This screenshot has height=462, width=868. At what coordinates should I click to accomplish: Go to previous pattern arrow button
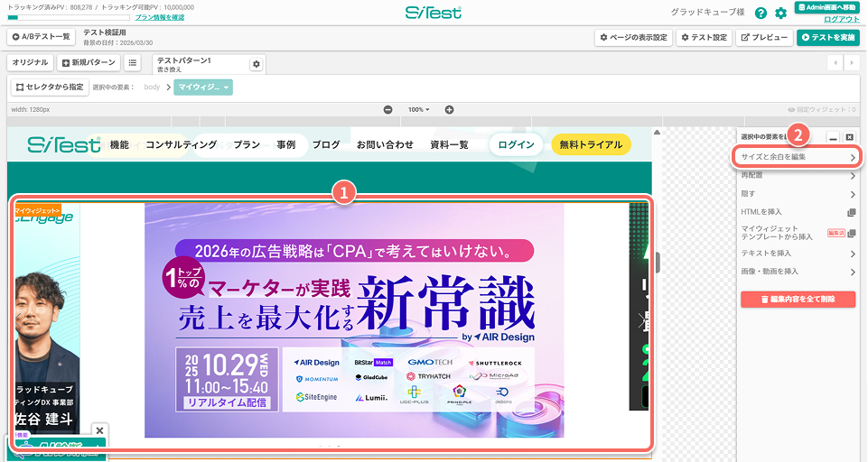835,62
